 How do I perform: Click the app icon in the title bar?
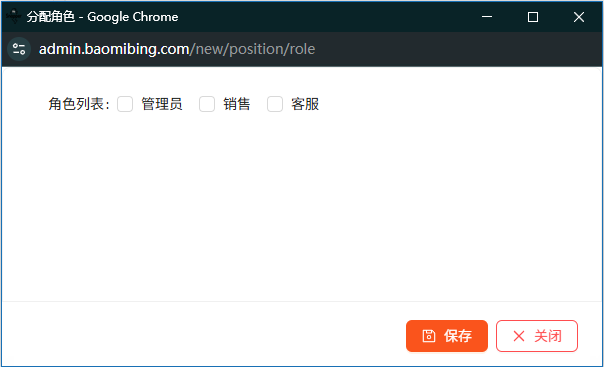point(13,17)
